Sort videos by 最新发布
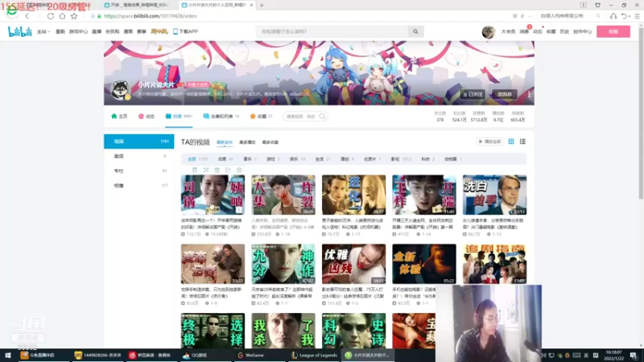The image size is (644, 362). (x=225, y=142)
